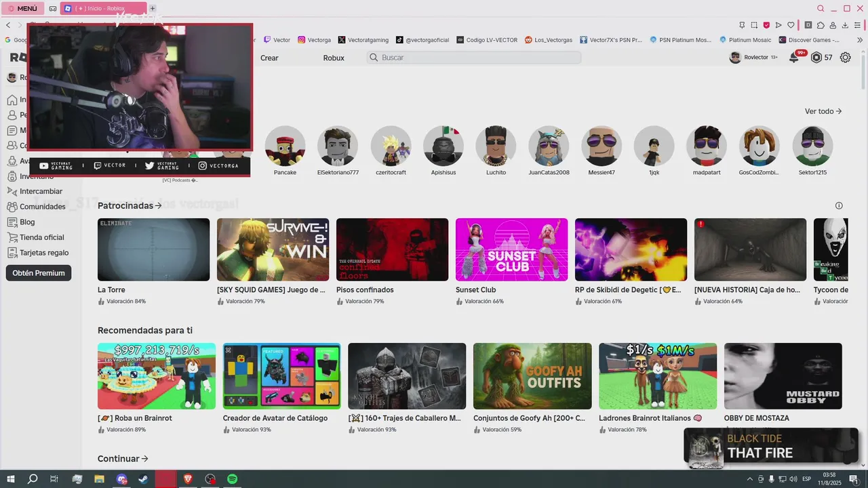Open the OBBY DE MOSTAZA game thumbnail

click(783, 376)
